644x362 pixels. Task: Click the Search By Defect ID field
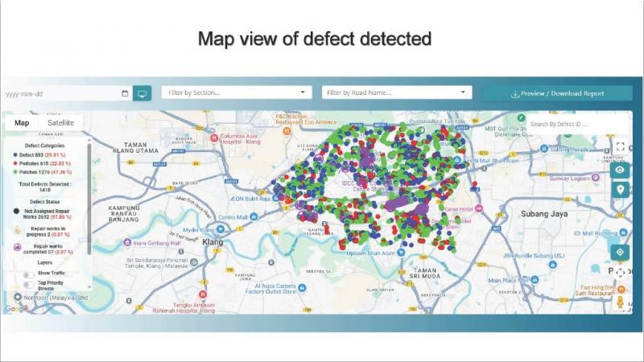[577, 124]
